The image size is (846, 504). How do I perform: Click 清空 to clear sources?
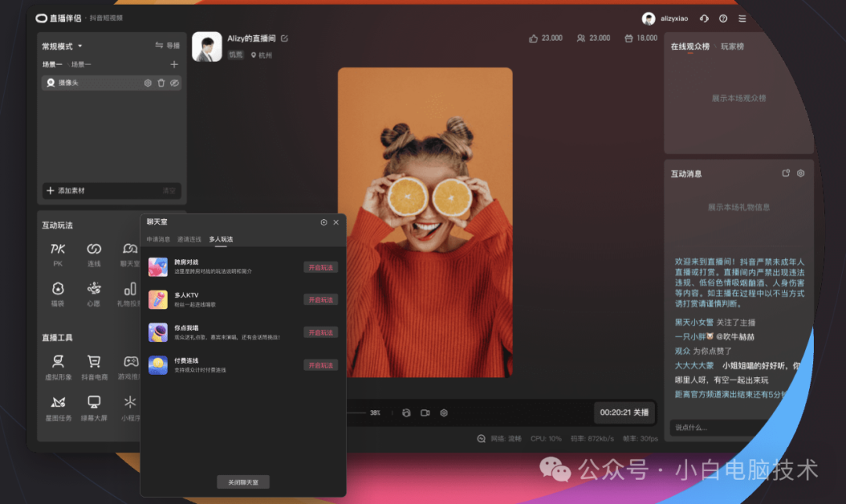[x=169, y=191]
